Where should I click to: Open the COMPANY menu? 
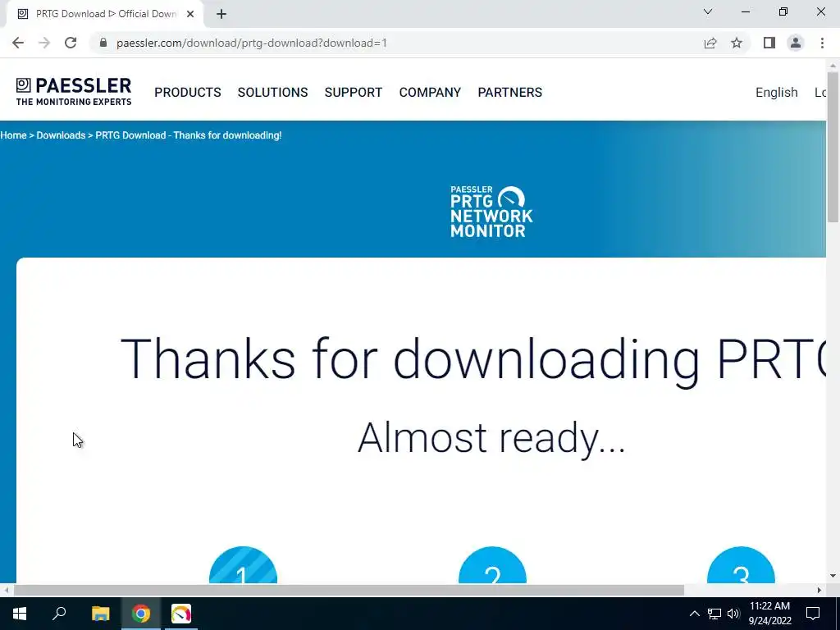pyautogui.click(x=430, y=92)
